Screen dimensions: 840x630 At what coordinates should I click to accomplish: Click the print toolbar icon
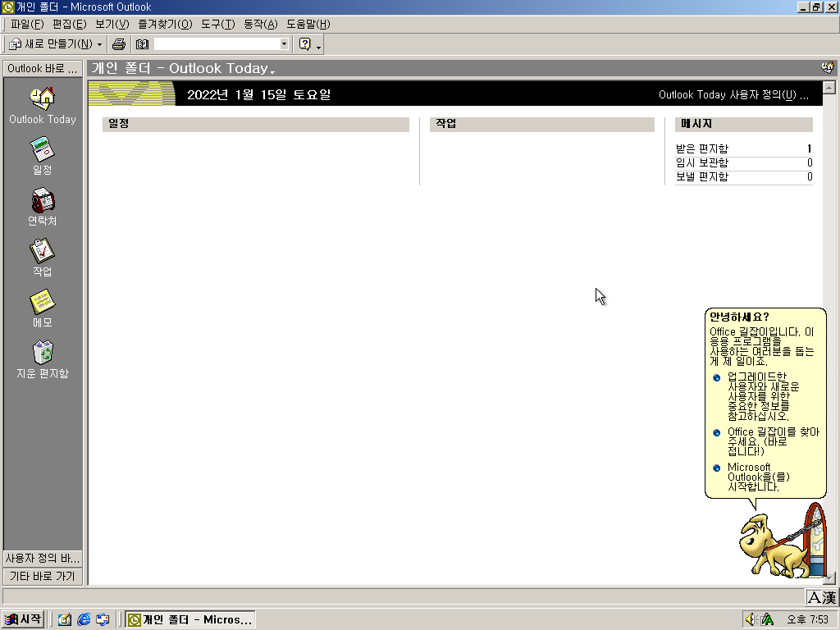click(x=119, y=44)
